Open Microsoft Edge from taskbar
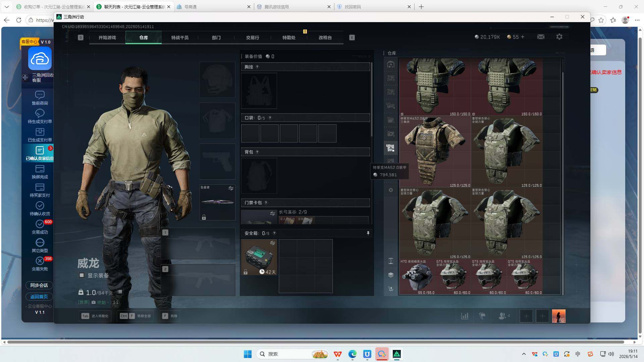Image resolution: width=644 pixels, height=362 pixels. [x=353, y=354]
